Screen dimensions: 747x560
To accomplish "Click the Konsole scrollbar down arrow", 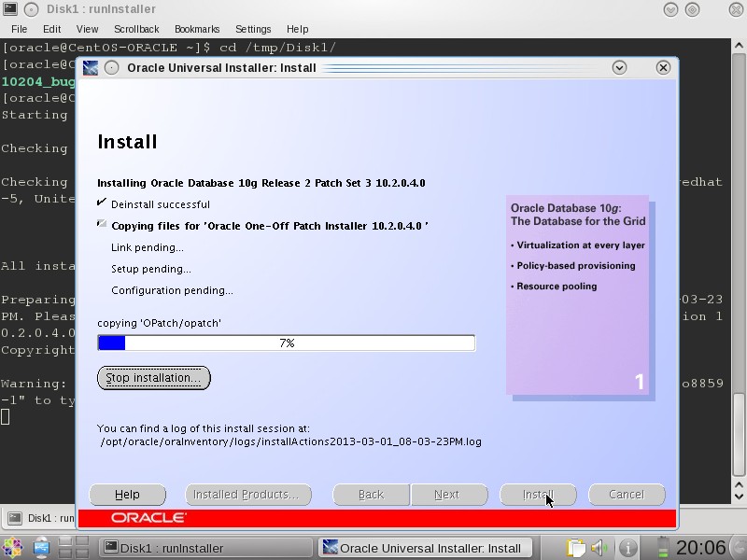I will [739, 497].
